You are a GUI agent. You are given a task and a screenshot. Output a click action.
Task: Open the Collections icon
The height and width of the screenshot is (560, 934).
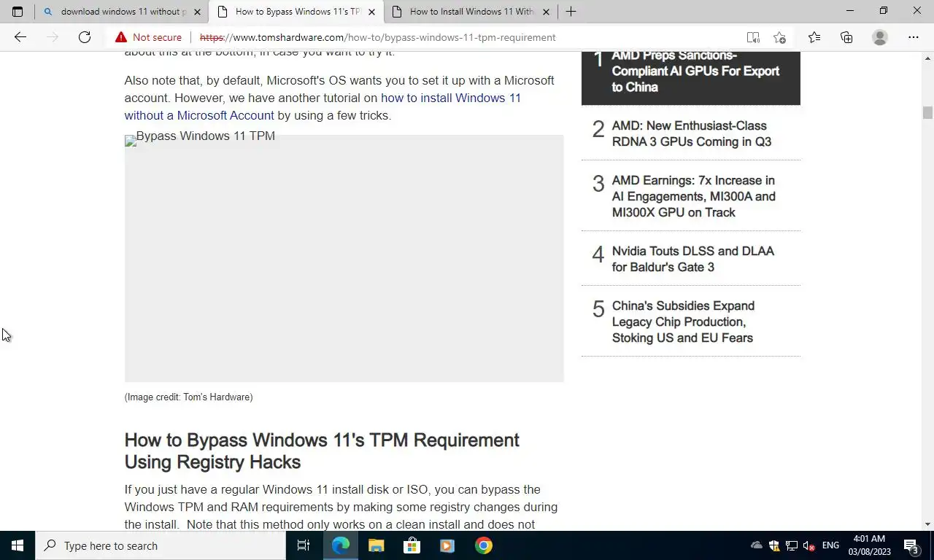[x=846, y=37]
